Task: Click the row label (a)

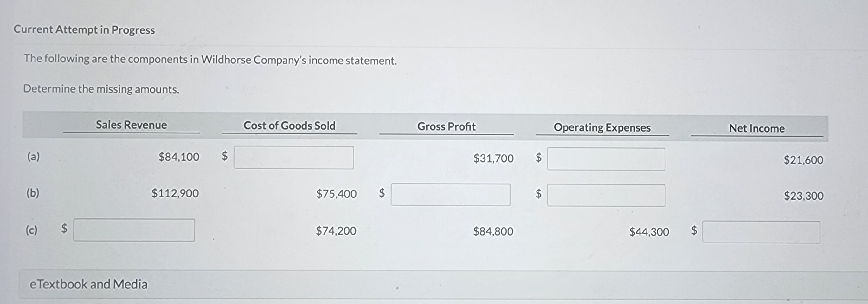Action: (x=32, y=156)
